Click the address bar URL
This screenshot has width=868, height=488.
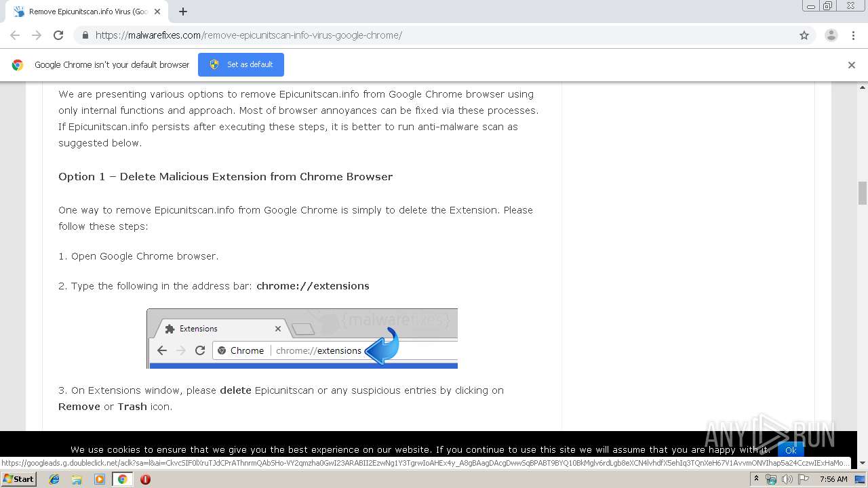pyautogui.click(x=249, y=35)
